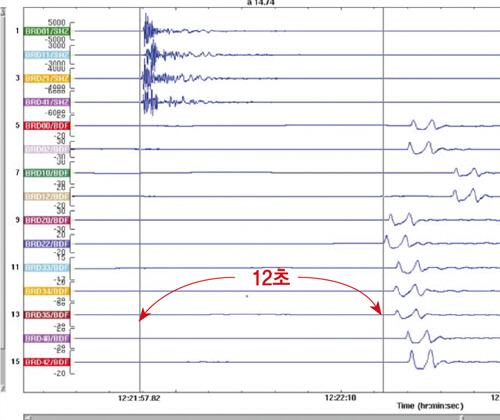The image size is (500, 420).
Task: Click row number 9
Action: pos(17,220)
